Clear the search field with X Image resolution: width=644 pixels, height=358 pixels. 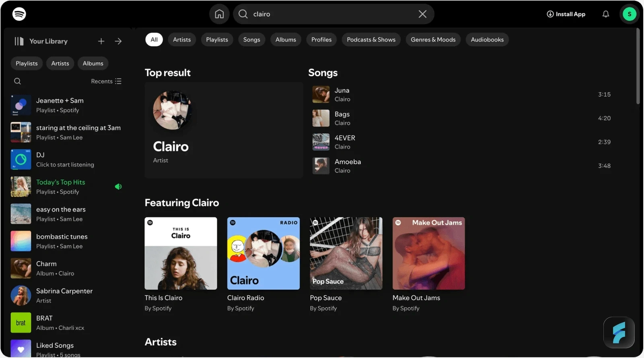tap(422, 14)
